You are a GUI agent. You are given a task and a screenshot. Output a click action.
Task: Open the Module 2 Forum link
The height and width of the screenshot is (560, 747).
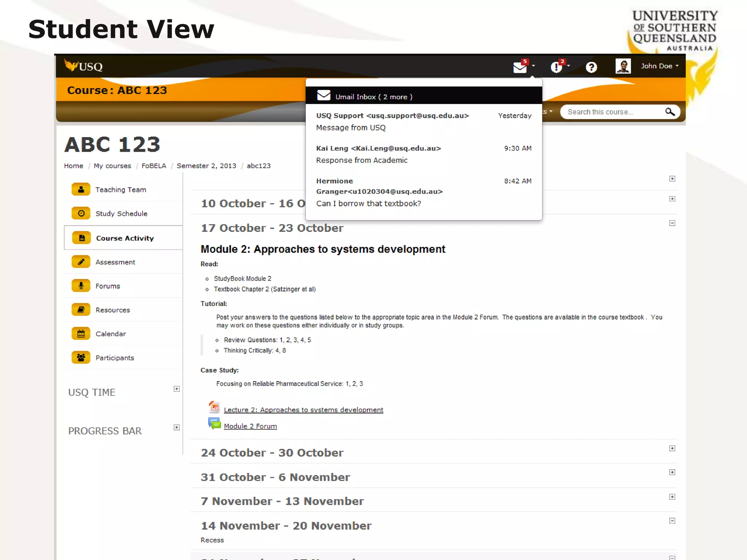pyautogui.click(x=250, y=426)
